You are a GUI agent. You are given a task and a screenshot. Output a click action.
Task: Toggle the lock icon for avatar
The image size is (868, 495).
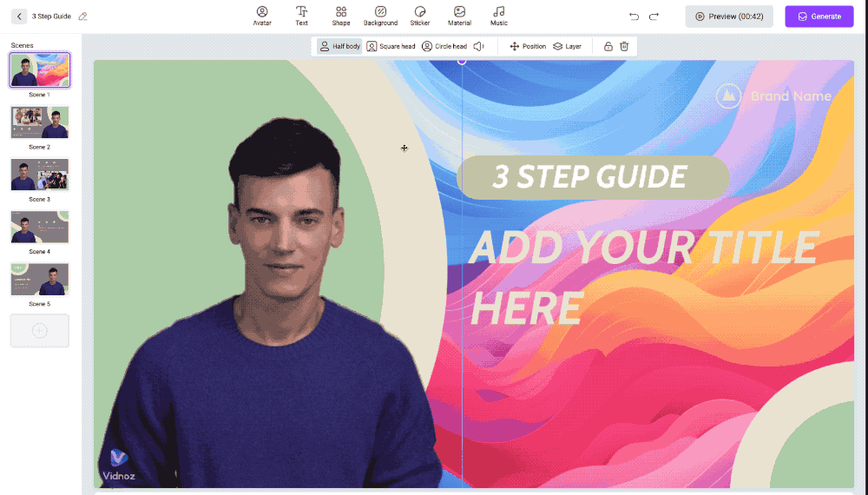[x=608, y=47]
